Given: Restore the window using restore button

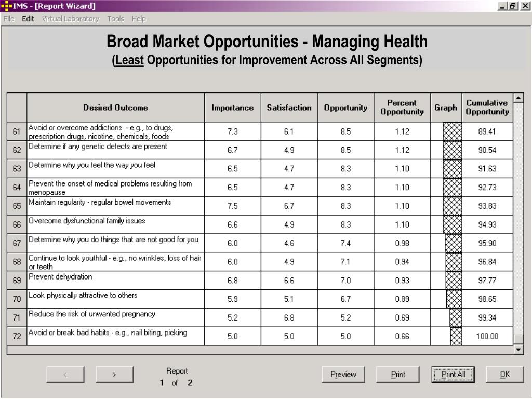Looking at the screenshot, I should (x=513, y=6).
